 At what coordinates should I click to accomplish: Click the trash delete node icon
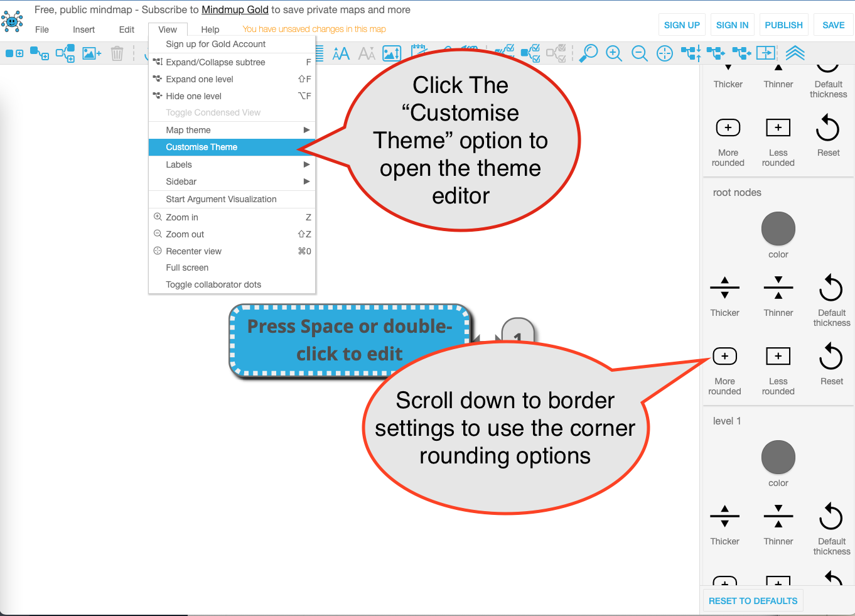click(x=117, y=53)
